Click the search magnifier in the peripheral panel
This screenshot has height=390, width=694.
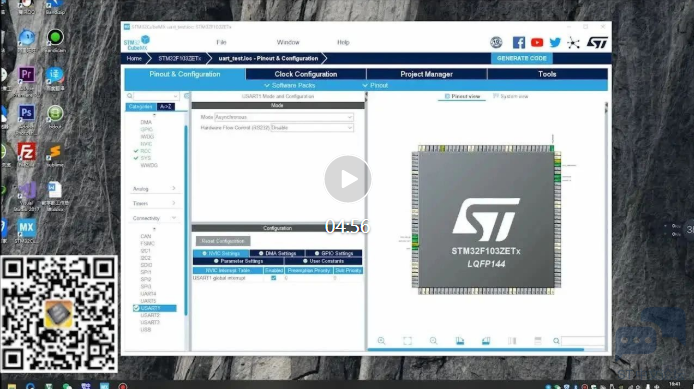[130, 96]
